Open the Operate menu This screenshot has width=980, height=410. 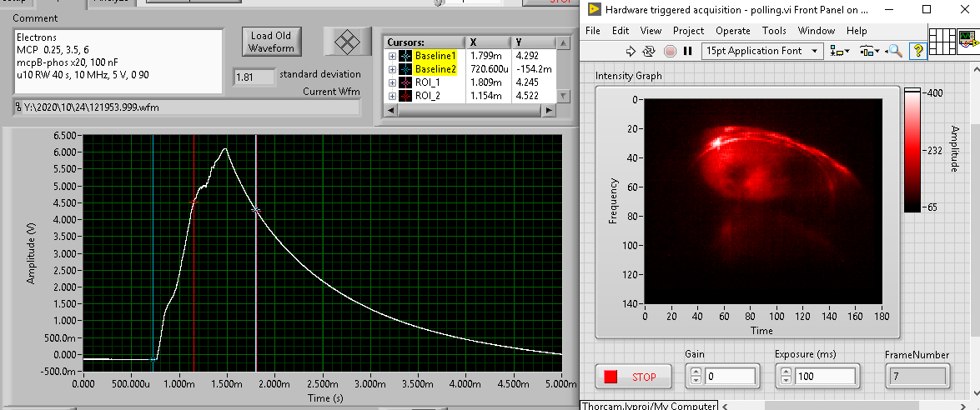(x=732, y=31)
